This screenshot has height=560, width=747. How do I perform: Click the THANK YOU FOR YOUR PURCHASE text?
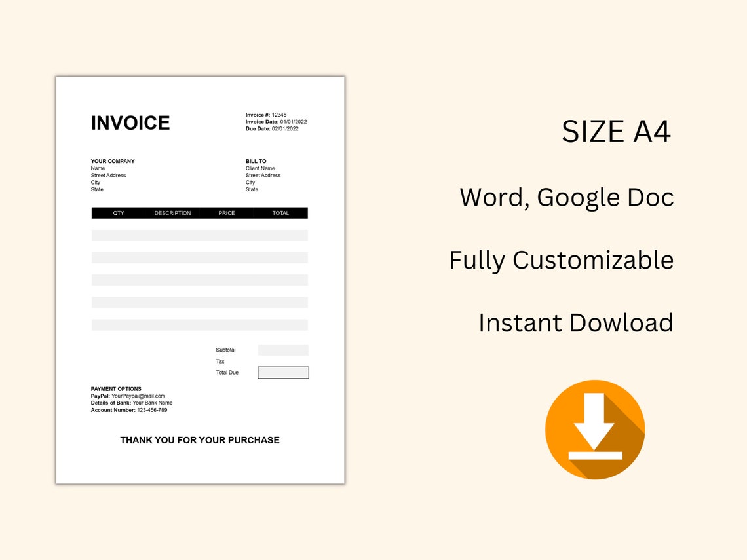(x=199, y=440)
